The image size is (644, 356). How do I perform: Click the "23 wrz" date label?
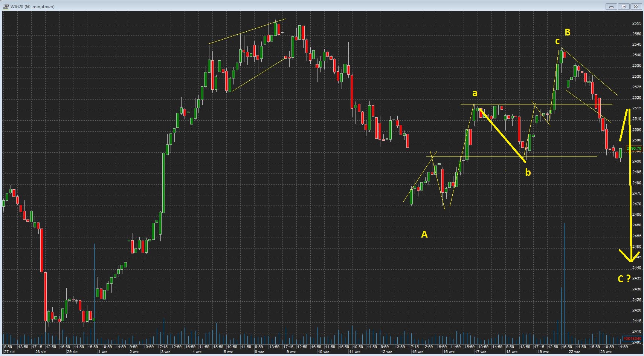pos(606,352)
